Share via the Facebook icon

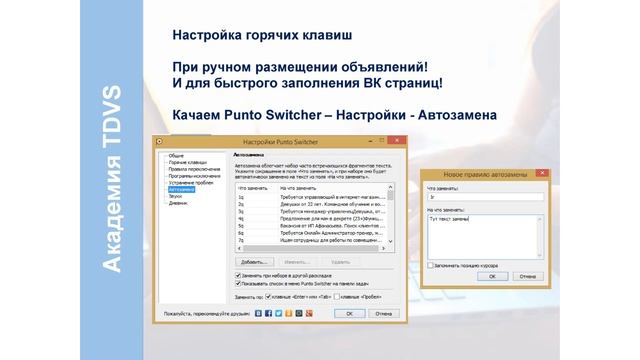(268, 313)
